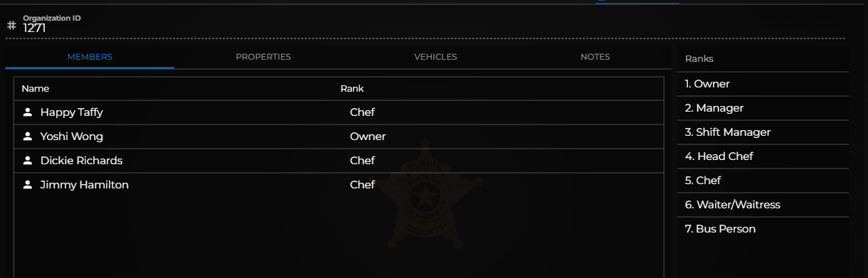
Task: Click the person icon beside Jimmy Hamilton
Action: (x=28, y=185)
